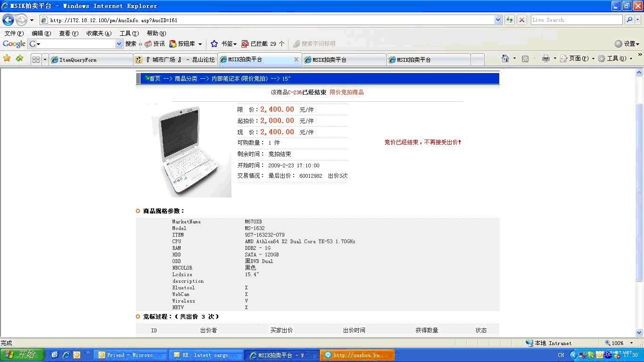The height and width of the screenshot is (362, 644).
Task: Click the Live Search magnifier icon
Action: (x=629, y=20)
